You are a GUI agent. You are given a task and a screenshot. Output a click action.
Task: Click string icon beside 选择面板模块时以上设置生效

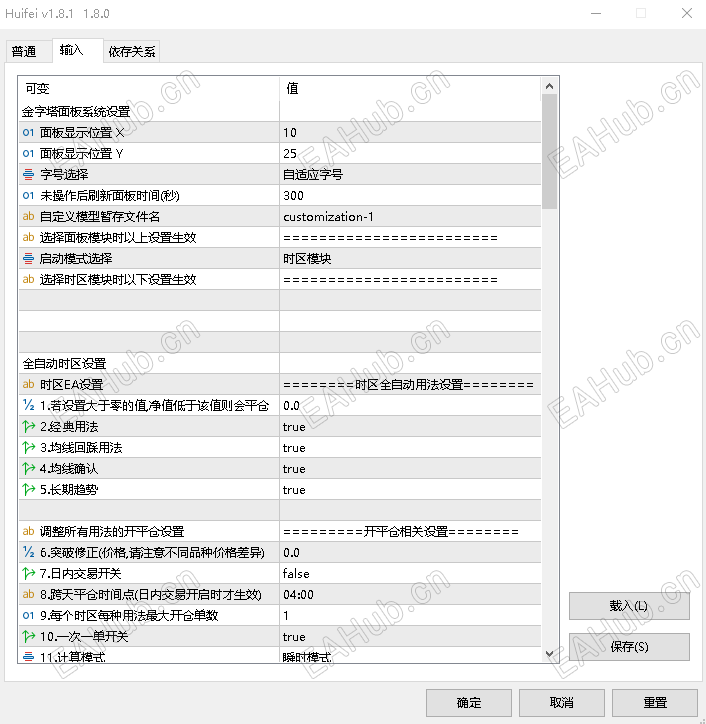tap(28, 237)
